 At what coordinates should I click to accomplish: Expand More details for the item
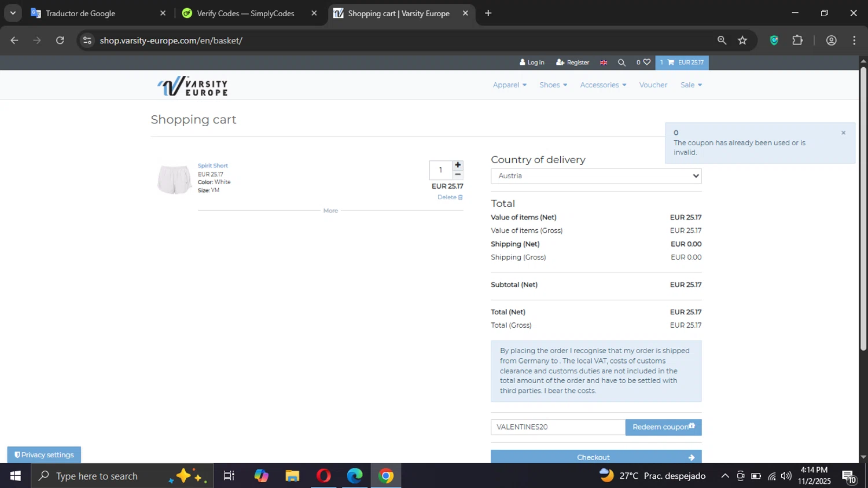[x=330, y=211]
